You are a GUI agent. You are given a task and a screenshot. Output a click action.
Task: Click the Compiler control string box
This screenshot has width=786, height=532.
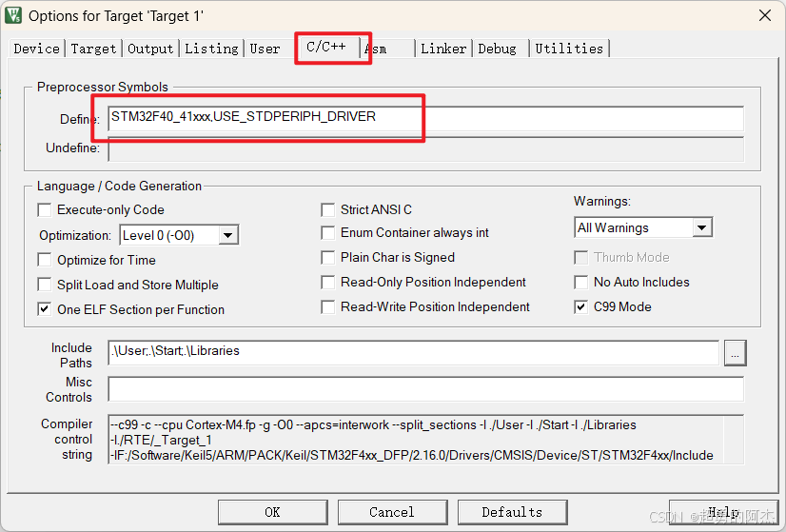[x=425, y=440]
